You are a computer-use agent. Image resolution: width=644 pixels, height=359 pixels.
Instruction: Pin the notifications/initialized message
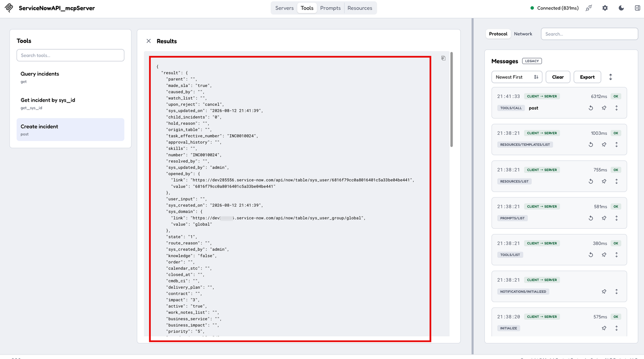(604, 291)
